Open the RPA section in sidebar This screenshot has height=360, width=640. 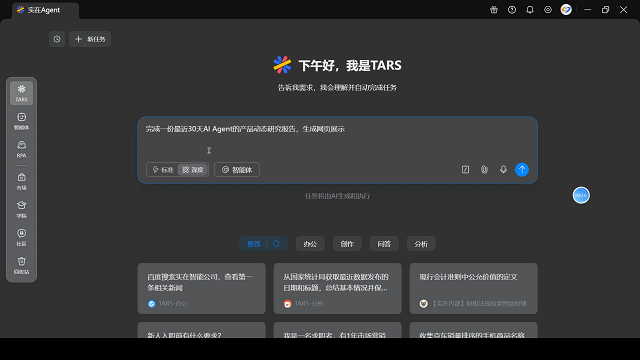(x=21, y=149)
